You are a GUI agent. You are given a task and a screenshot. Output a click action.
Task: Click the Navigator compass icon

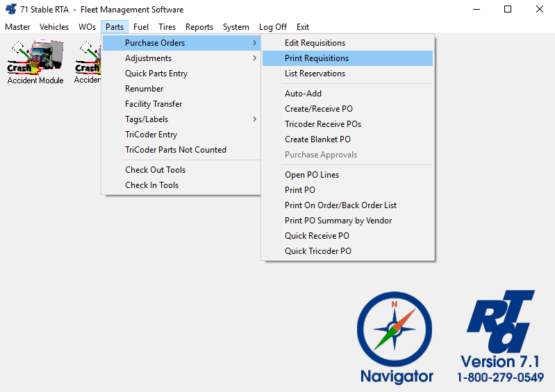tap(395, 329)
